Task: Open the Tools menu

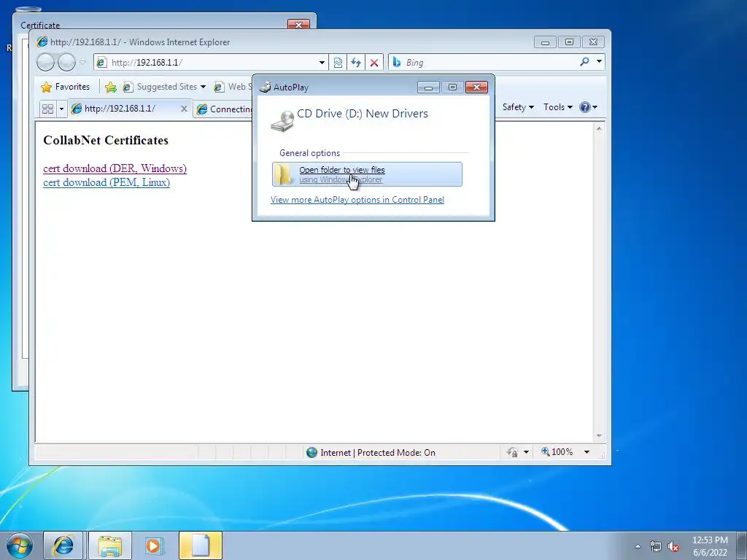Action: point(558,107)
